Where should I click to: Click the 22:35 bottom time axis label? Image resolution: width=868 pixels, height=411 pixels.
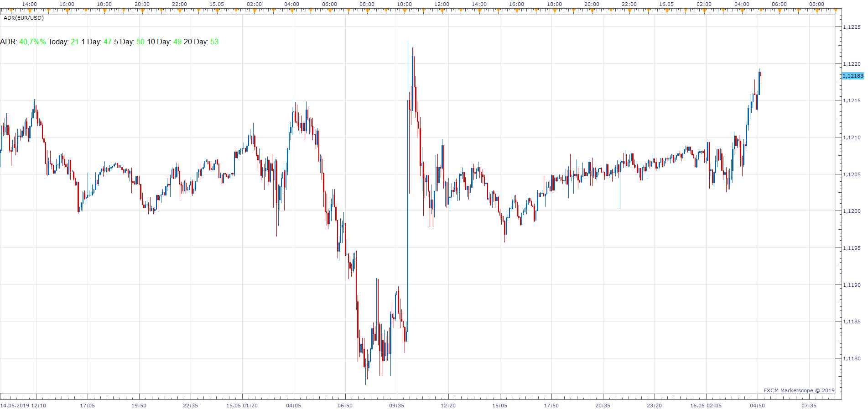pos(191,406)
